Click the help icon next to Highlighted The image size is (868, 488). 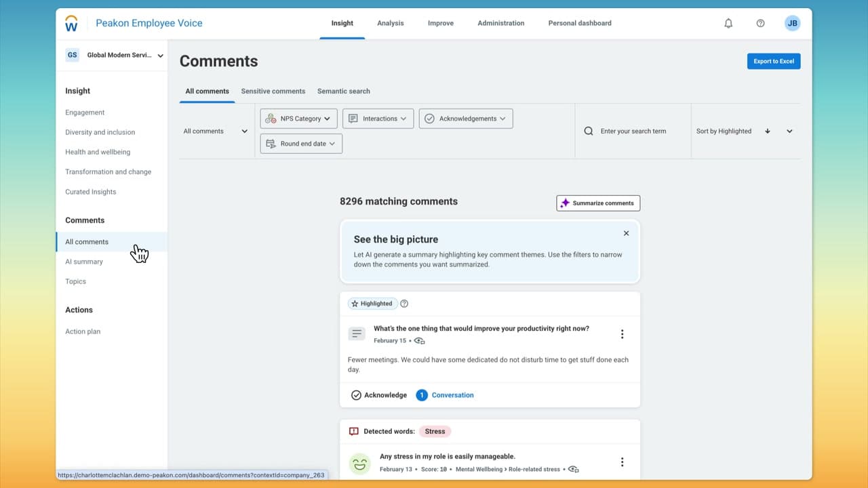pos(405,304)
